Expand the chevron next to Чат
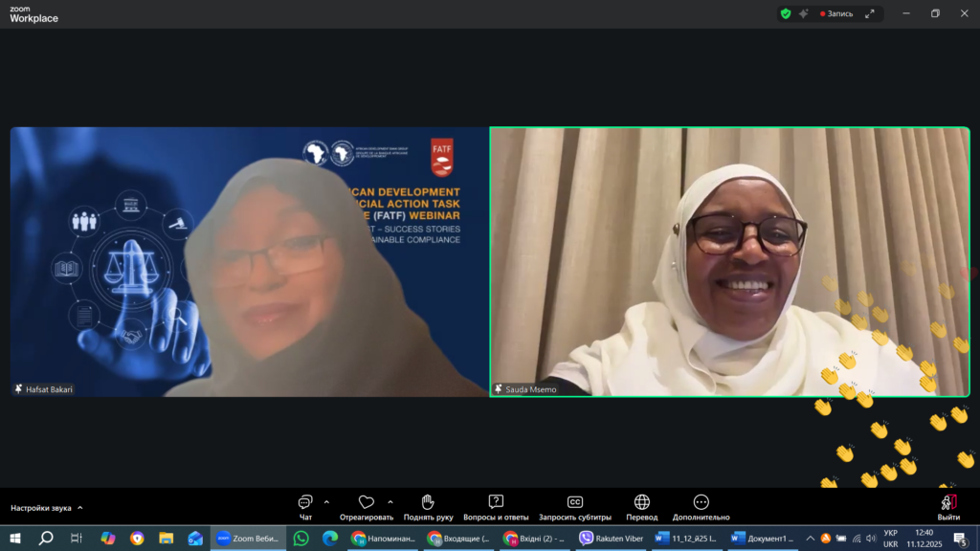The height and width of the screenshot is (551, 980). click(326, 501)
